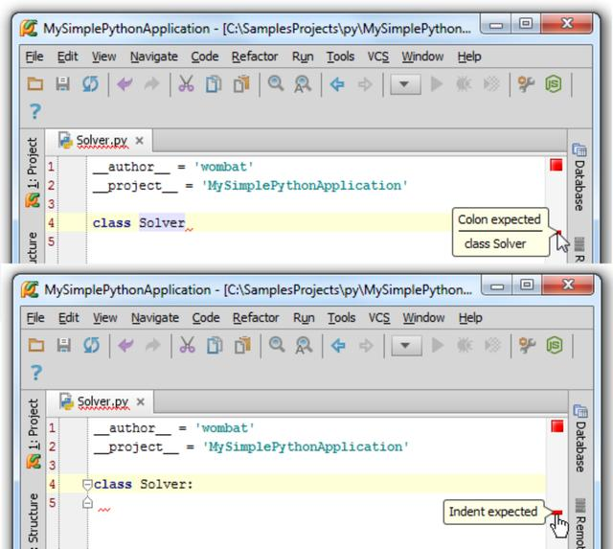Open the Tools menu in bottom window
The height and width of the screenshot is (549, 613).
point(341,318)
